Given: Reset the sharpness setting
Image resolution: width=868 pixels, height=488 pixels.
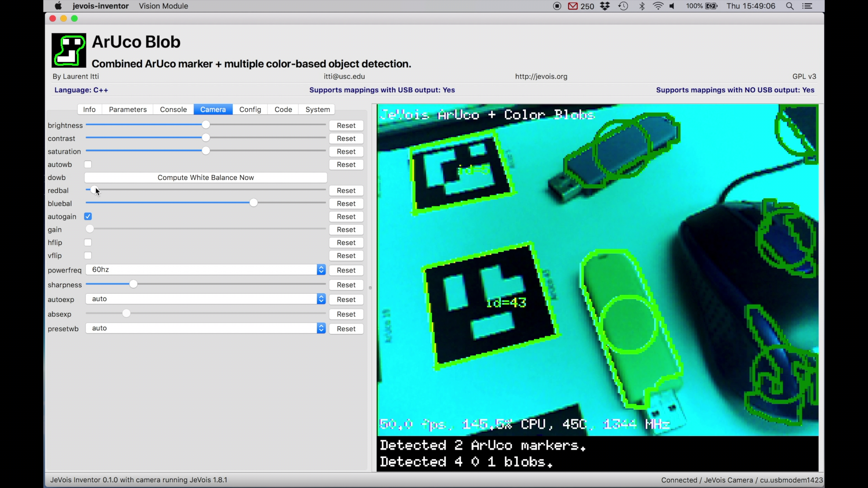Looking at the screenshot, I should [x=346, y=285].
